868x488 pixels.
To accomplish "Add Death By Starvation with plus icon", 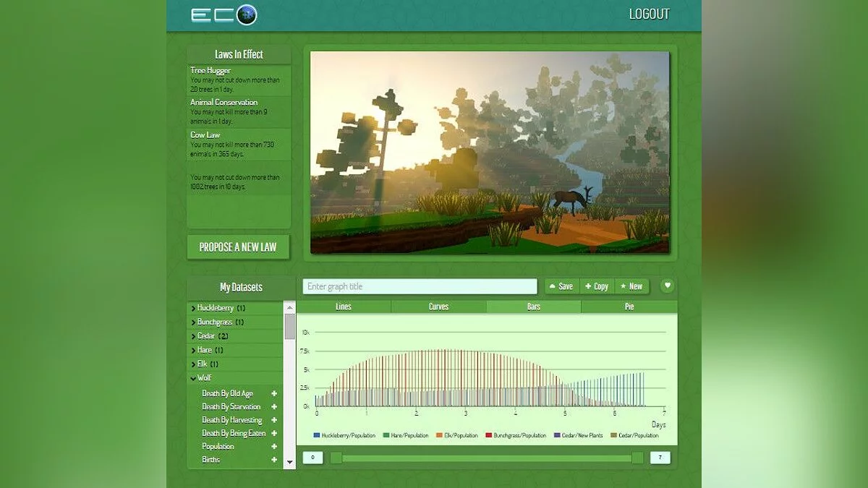I will pyautogui.click(x=274, y=406).
